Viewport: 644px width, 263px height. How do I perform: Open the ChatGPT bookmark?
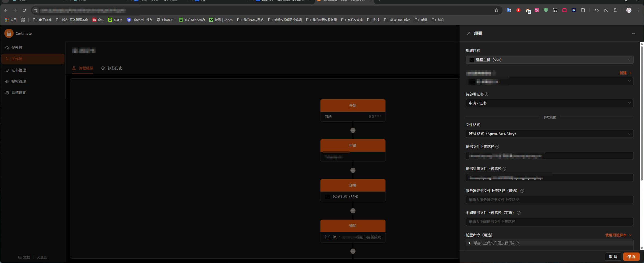[166, 20]
